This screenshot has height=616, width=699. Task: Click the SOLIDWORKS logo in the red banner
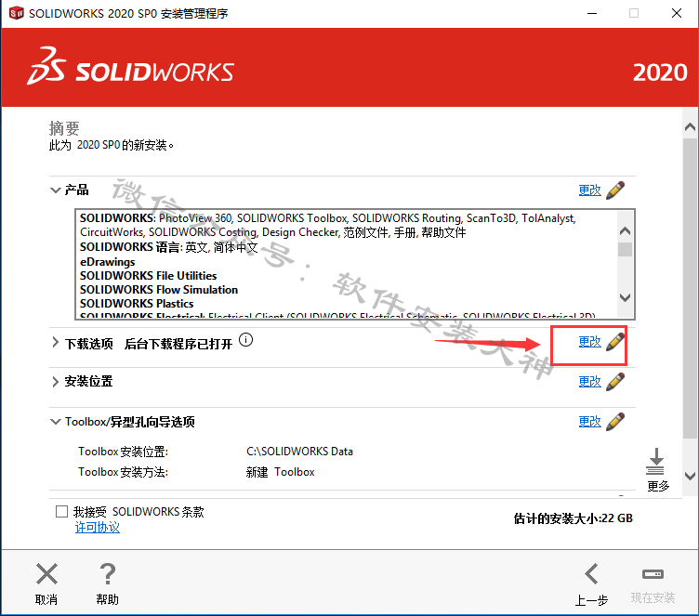click(x=130, y=67)
